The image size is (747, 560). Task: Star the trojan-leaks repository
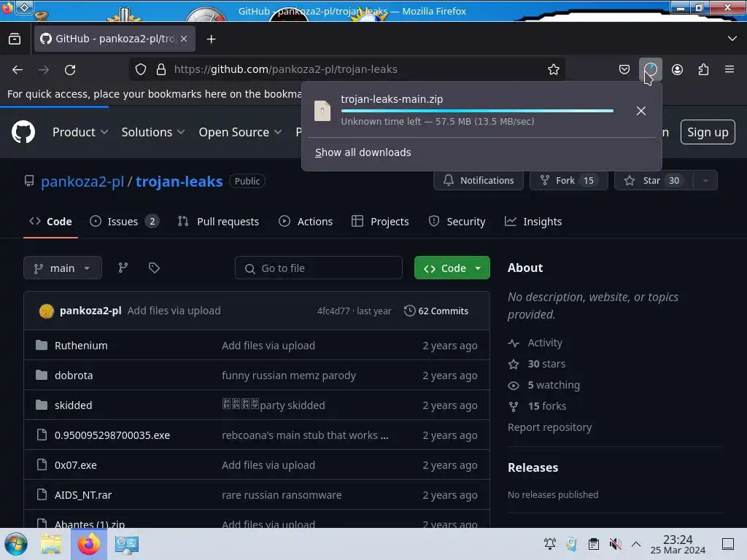click(x=654, y=181)
